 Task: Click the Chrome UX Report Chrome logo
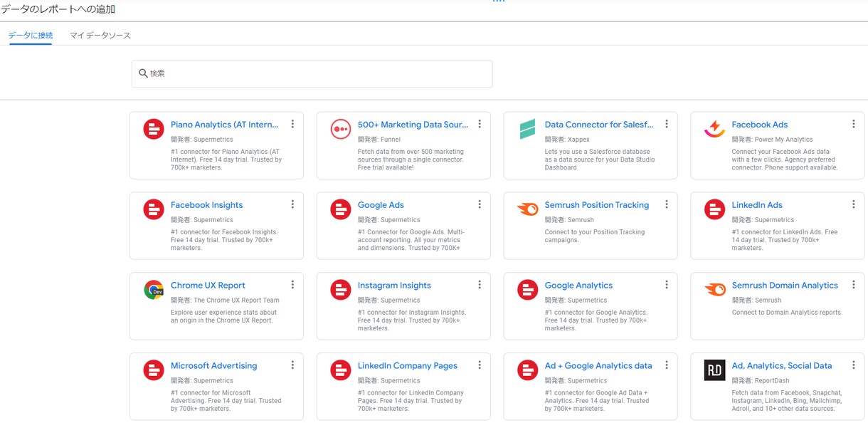pos(154,290)
